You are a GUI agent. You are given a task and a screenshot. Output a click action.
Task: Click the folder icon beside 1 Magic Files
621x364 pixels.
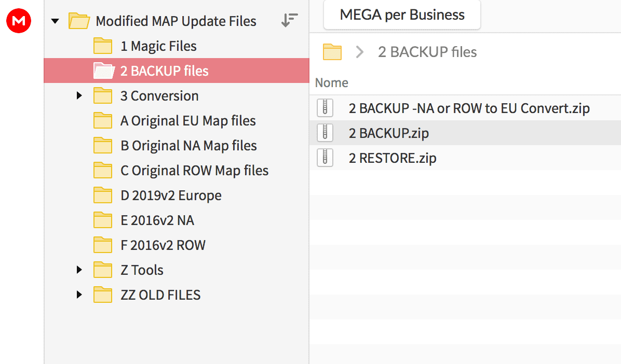[x=103, y=46]
